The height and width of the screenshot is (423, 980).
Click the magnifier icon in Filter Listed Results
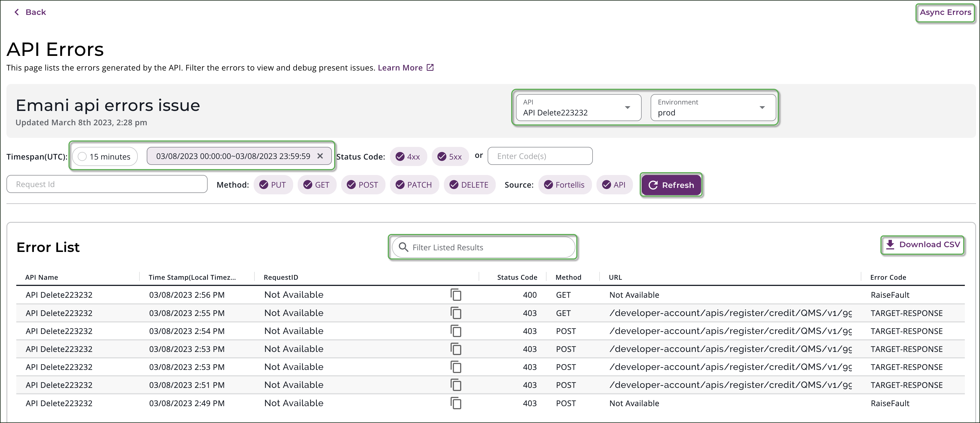pyautogui.click(x=403, y=247)
